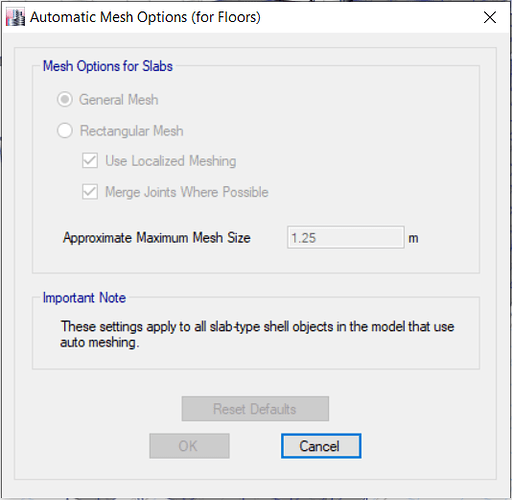Image resolution: width=512 pixels, height=500 pixels.
Task: Click the Important Note group heading
Action: point(84,298)
